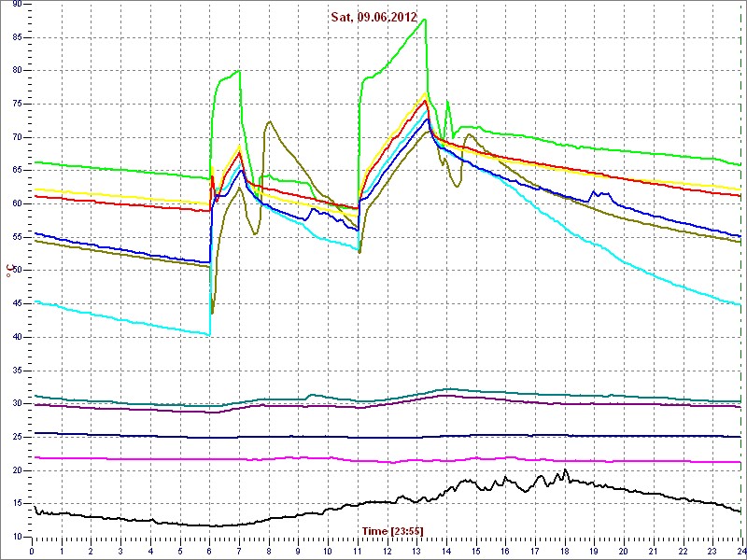Screen dimensions: 747x560
Task: Click hour 8 on the time axis
Action: click(x=269, y=551)
